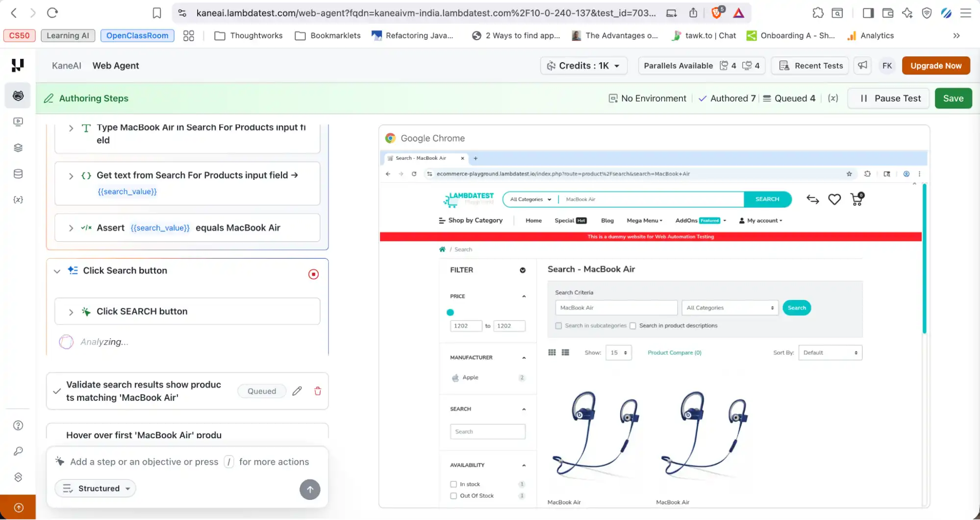Collapse the MANUFACTURER filter section
980x520 pixels.
point(524,357)
